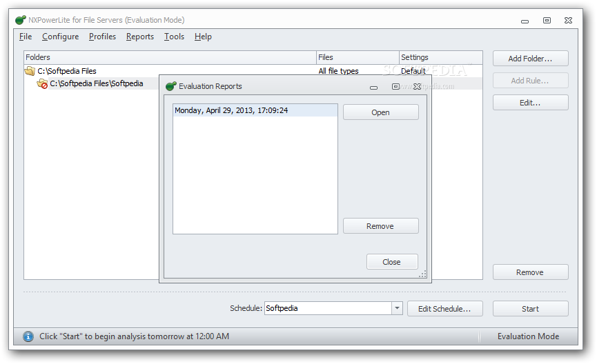Click the Evaluation Reports dialog app icon
This screenshot has height=364, width=597.
point(171,86)
